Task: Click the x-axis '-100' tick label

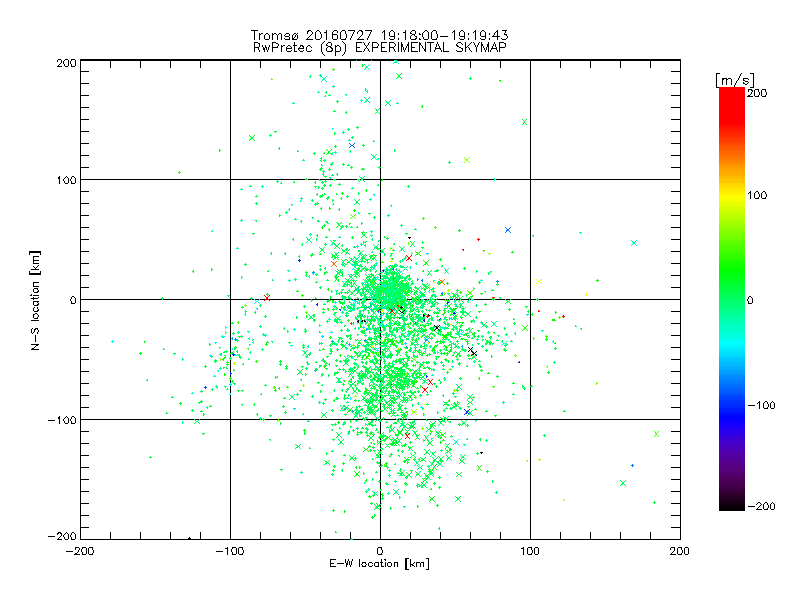Action: coord(230,551)
